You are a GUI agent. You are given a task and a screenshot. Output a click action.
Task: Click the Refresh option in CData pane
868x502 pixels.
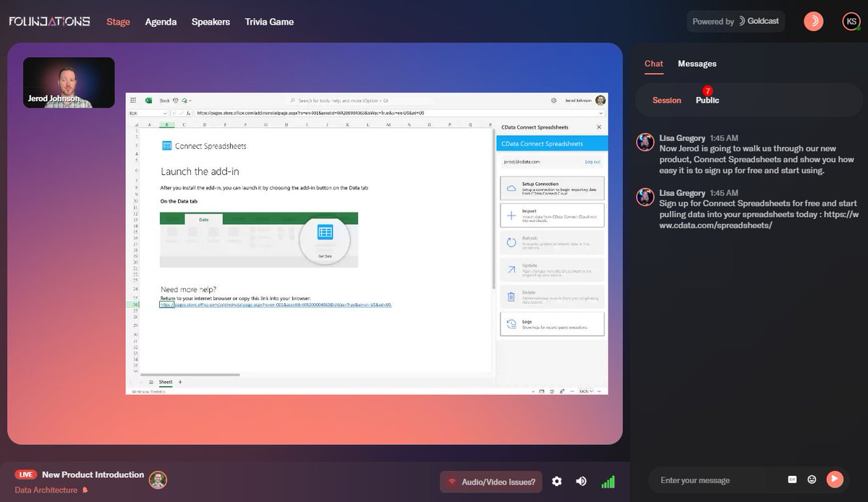[552, 242]
